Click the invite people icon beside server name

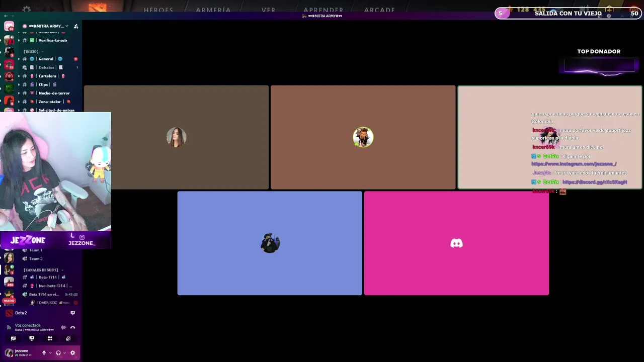point(76,26)
